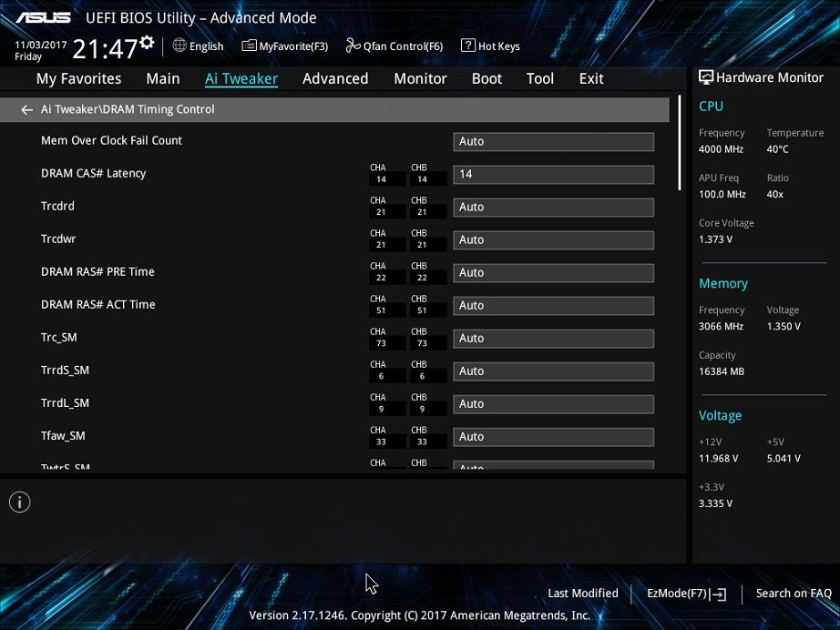Click the globe language icon

coord(179,46)
